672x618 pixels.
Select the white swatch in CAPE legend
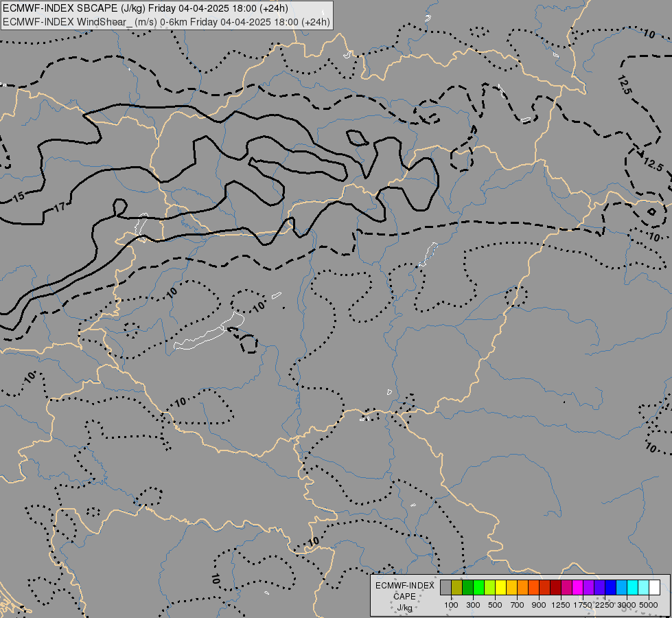click(x=654, y=587)
